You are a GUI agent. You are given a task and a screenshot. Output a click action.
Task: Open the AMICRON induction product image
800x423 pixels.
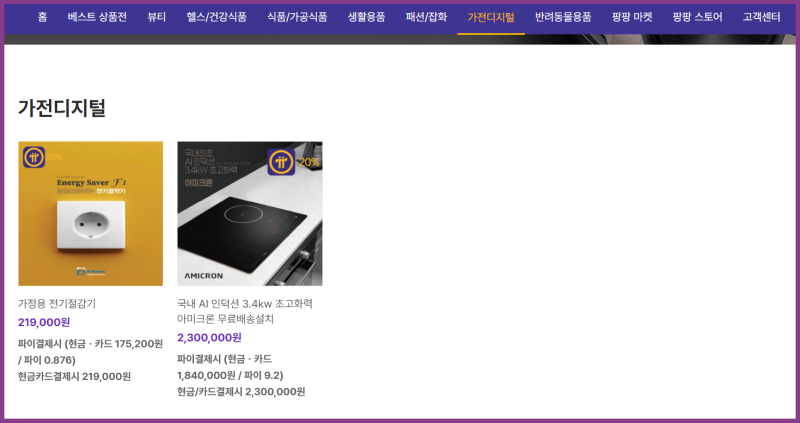pos(250,213)
